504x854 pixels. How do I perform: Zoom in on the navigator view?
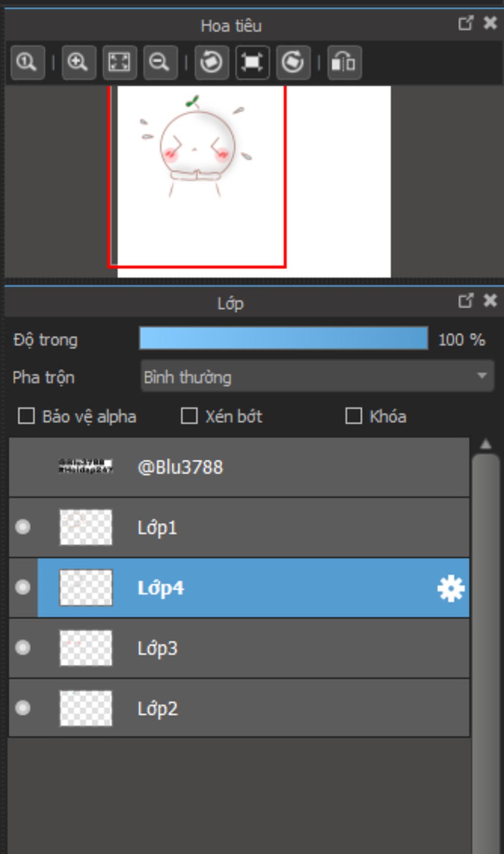[78, 63]
